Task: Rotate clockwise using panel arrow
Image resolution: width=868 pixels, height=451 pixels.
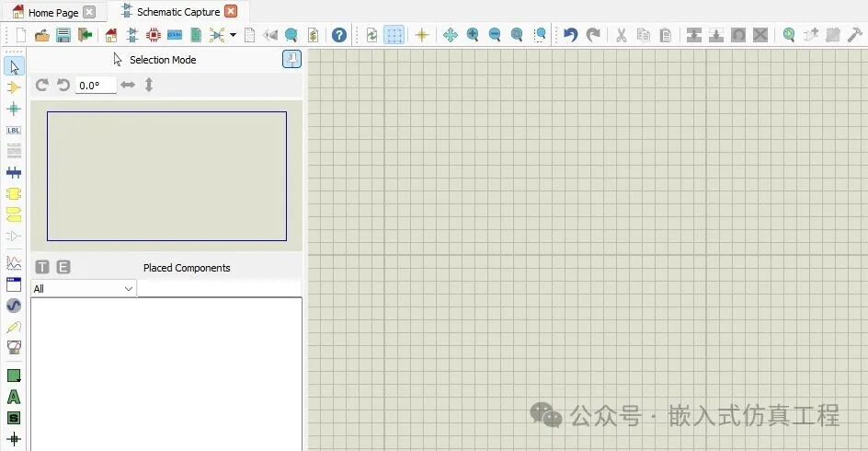Action: pos(41,85)
